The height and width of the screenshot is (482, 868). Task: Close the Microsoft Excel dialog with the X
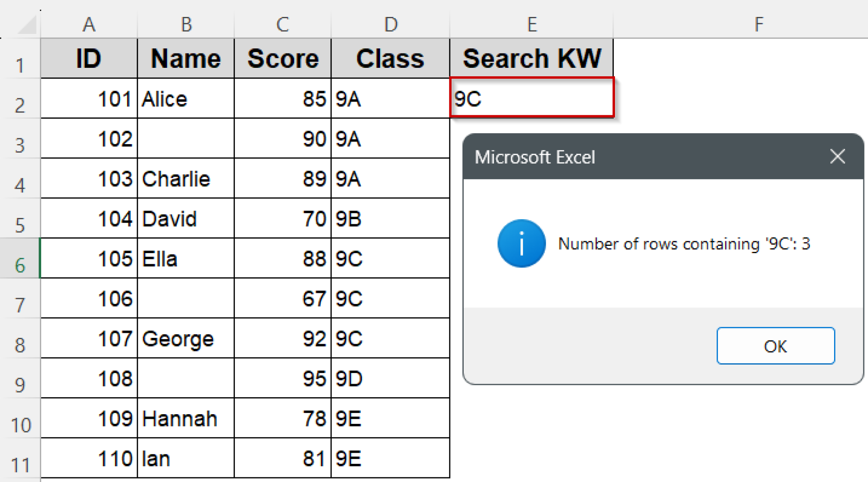tap(837, 156)
